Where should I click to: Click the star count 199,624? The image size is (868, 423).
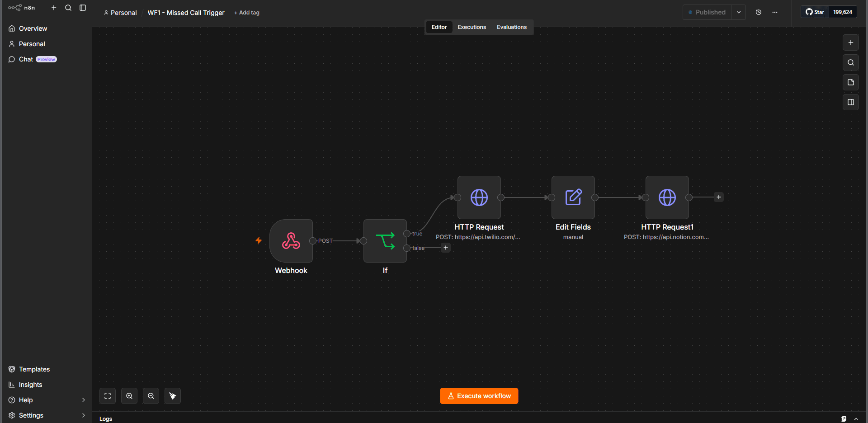(x=843, y=12)
